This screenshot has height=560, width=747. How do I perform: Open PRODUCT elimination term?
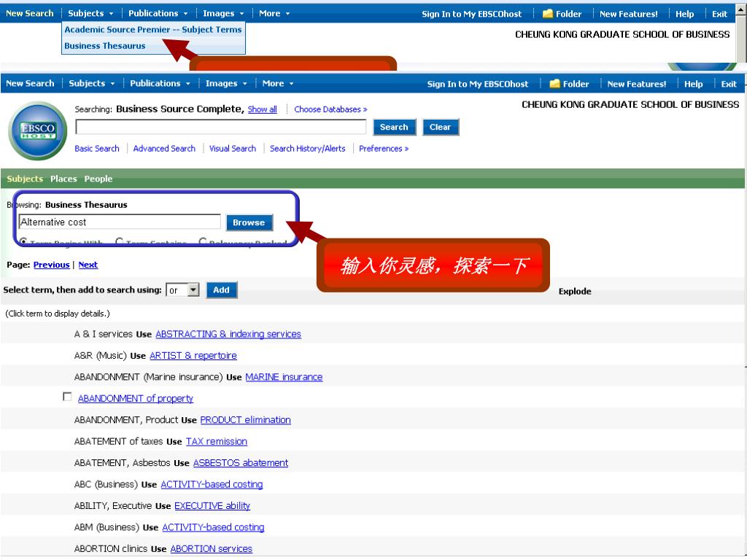(x=245, y=420)
